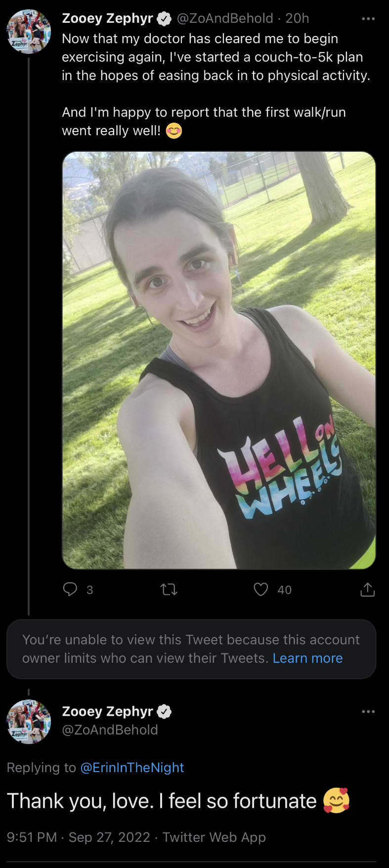Open the Learn more link
The image size is (389, 868).
click(x=307, y=658)
